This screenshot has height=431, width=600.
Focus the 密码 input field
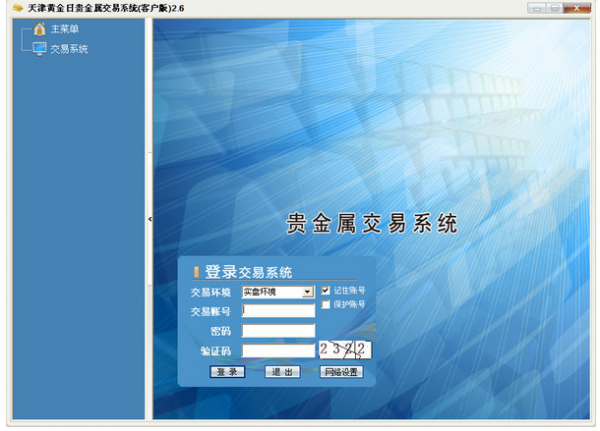tap(278, 331)
